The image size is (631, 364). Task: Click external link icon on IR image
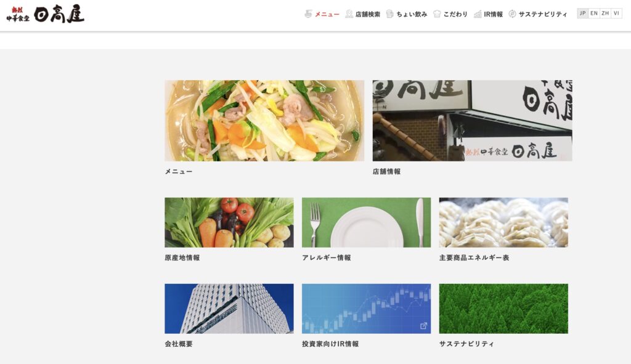tap(423, 326)
